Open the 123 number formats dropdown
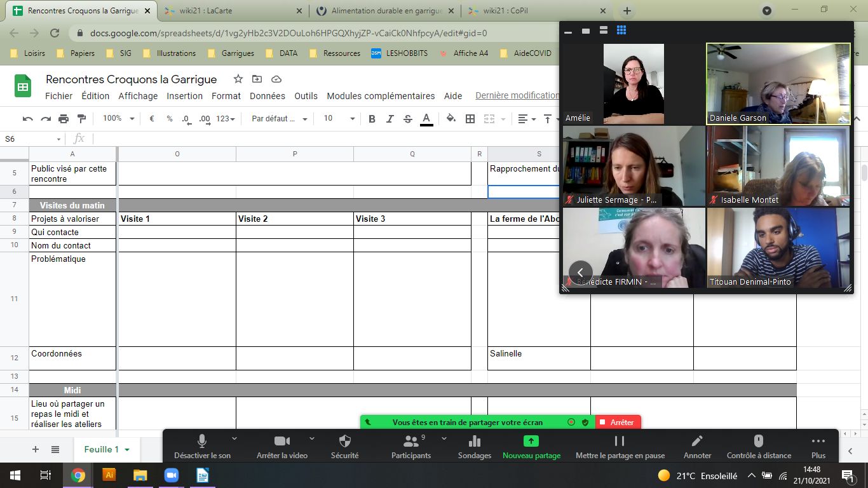This screenshot has height=488, width=868. [226, 119]
